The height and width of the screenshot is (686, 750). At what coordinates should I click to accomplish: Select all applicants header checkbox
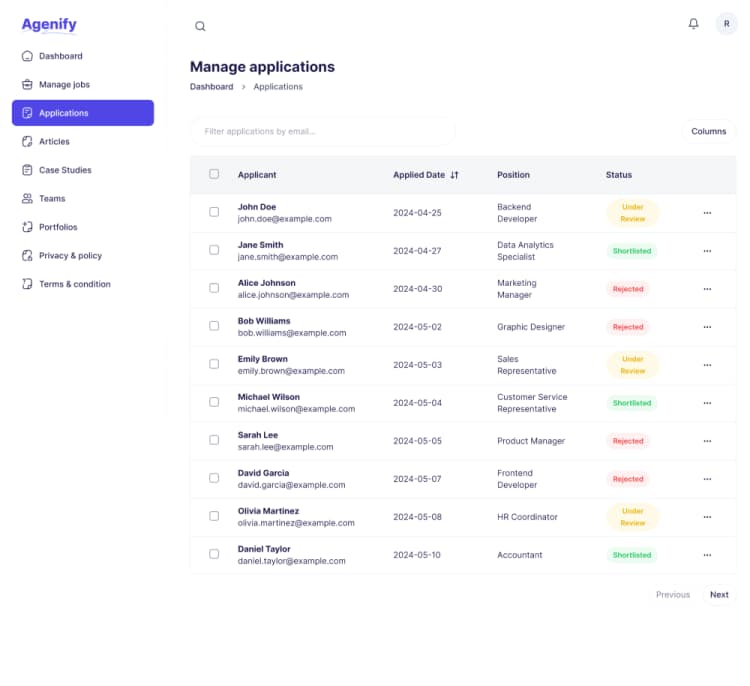[x=214, y=174]
